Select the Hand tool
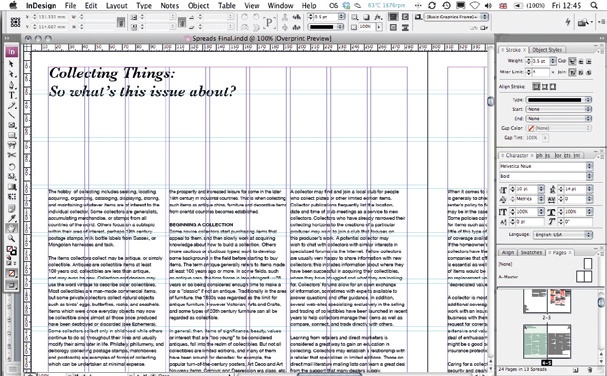The height and width of the screenshot is (376, 607). pyautogui.click(x=12, y=228)
